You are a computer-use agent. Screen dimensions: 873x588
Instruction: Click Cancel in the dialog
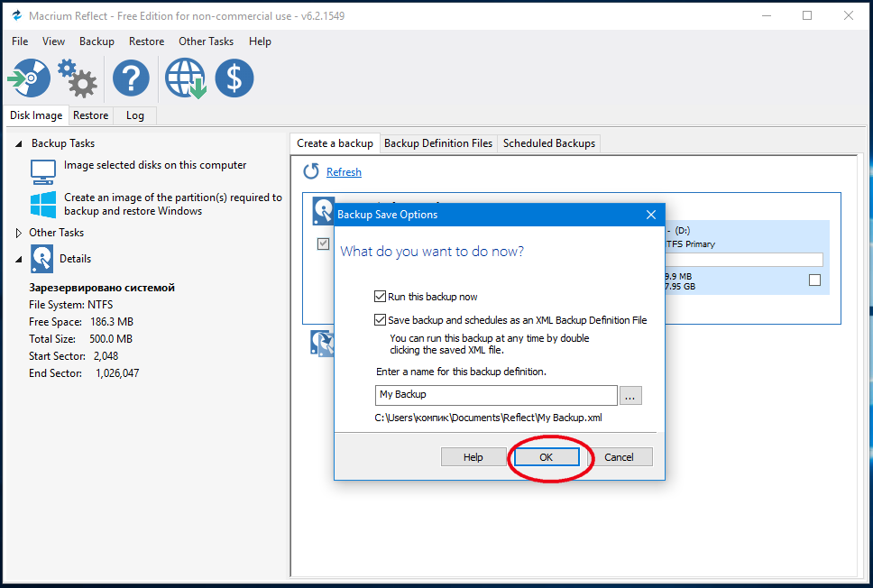coord(619,456)
